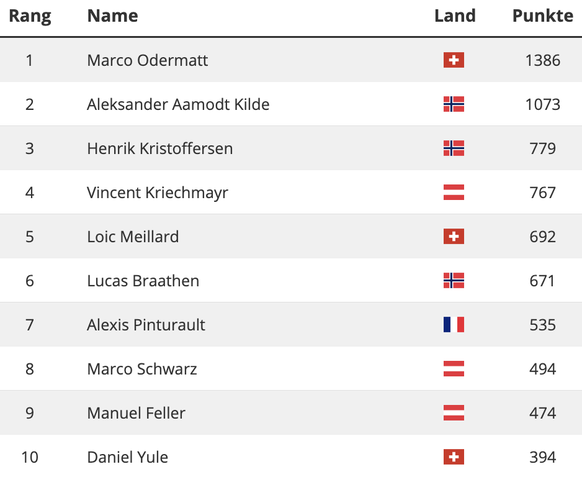The height and width of the screenshot is (477, 582).
Task: Click the Land column header
Action: point(455,16)
